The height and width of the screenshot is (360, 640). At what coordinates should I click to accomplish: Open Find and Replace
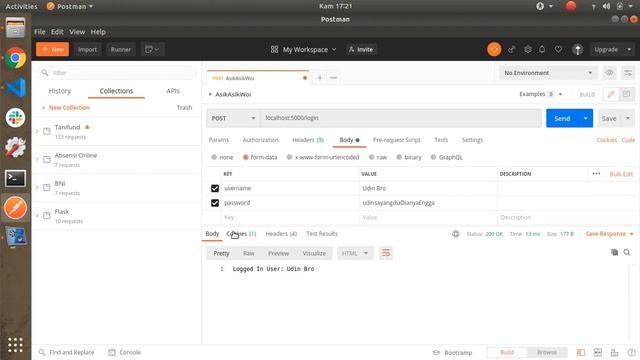[67, 352]
